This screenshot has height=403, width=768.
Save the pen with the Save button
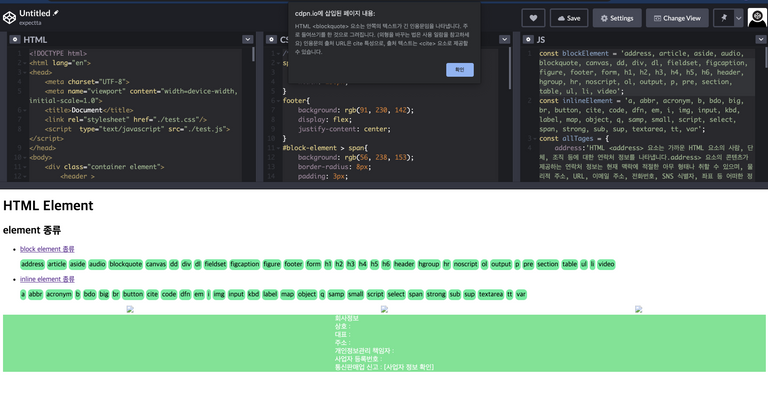click(x=569, y=18)
